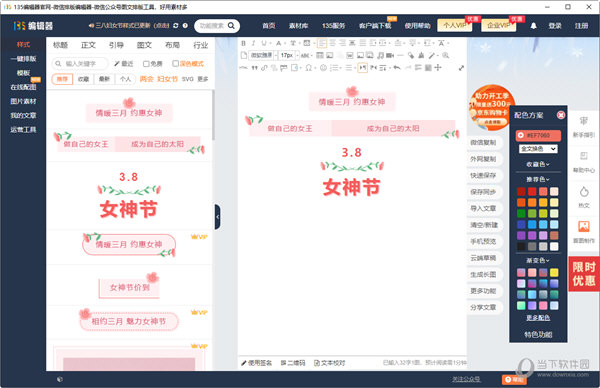Click the 个人VIP button
Screen dimensions: 600x388
click(x=455, y=25)
